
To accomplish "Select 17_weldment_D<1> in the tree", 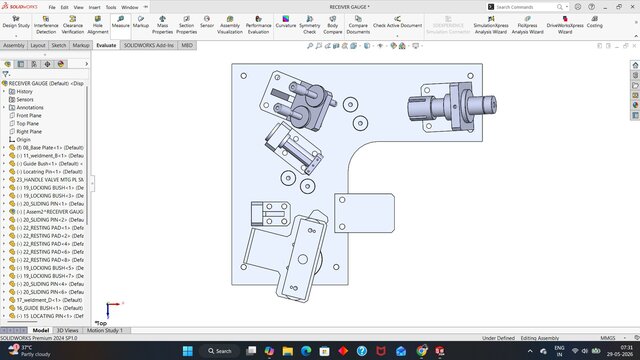I will coord(49,300).
